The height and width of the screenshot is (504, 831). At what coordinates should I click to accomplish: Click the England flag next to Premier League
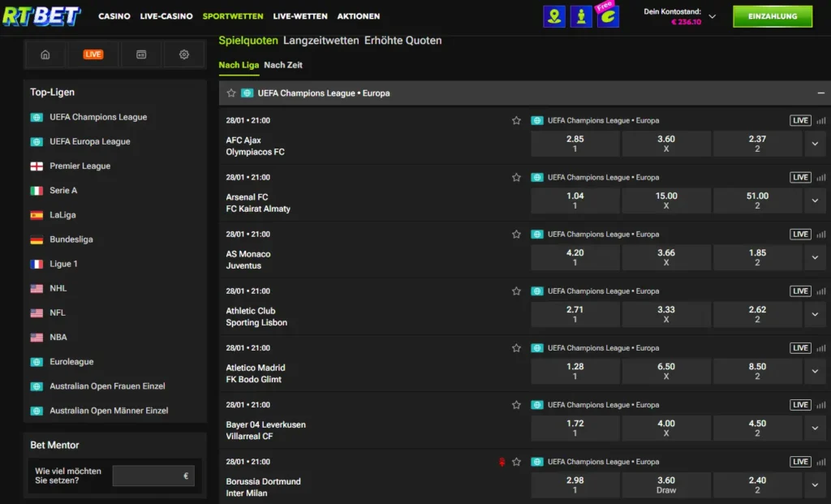(x=37, y=166)
